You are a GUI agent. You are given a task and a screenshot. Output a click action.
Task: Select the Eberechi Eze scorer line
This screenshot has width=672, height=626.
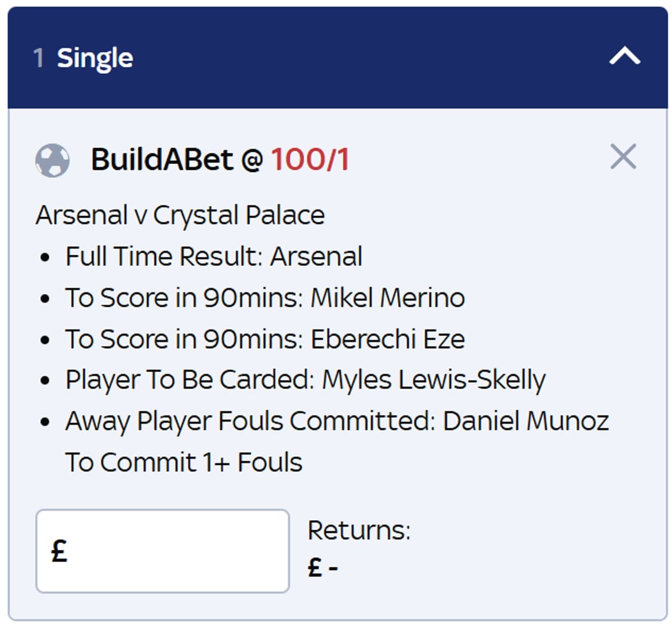pos(265,339)
